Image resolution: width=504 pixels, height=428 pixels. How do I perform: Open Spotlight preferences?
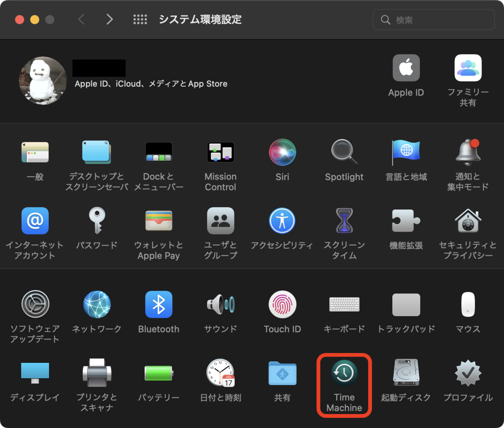click(344, 153)
